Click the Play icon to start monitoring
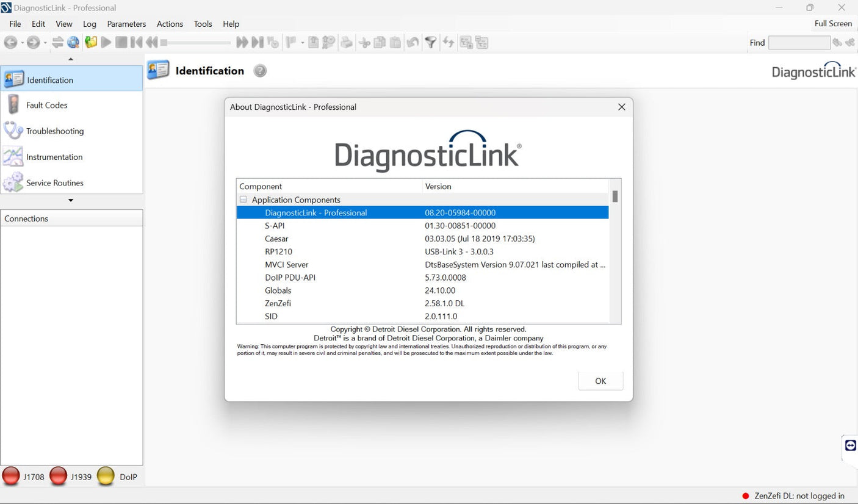 click(x=105, y=42)
